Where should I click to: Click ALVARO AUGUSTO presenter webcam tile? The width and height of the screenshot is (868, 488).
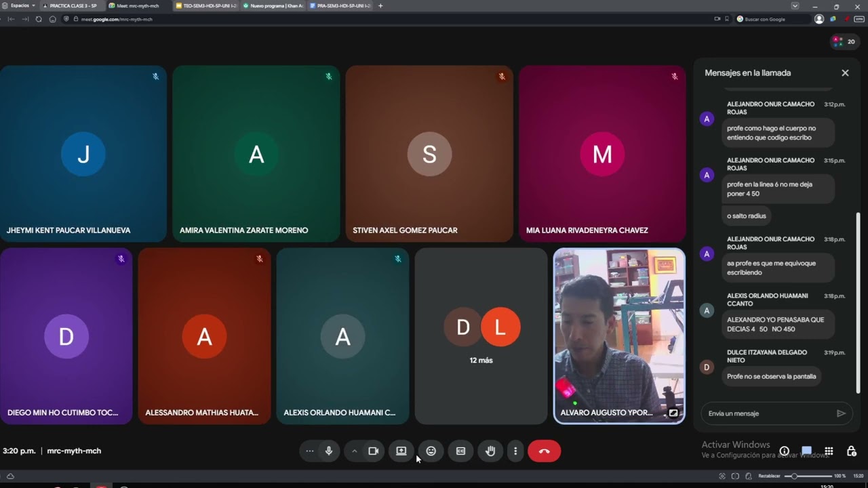pyautogui.click(x=619, y=336)
